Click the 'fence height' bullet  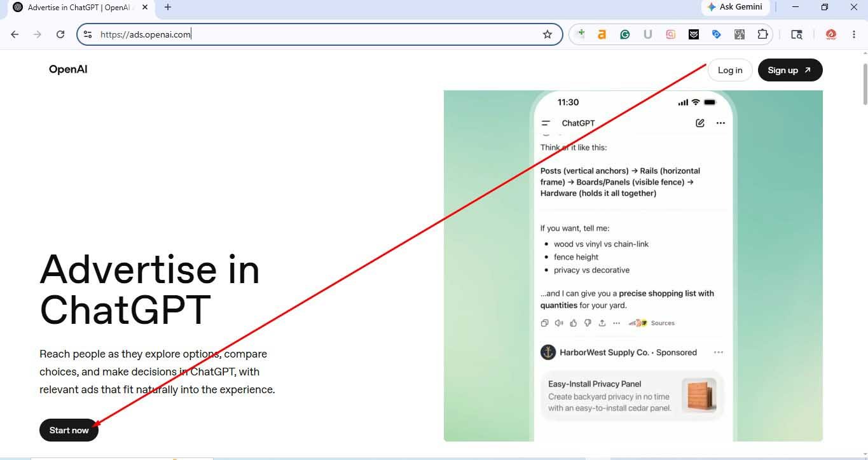576,257
